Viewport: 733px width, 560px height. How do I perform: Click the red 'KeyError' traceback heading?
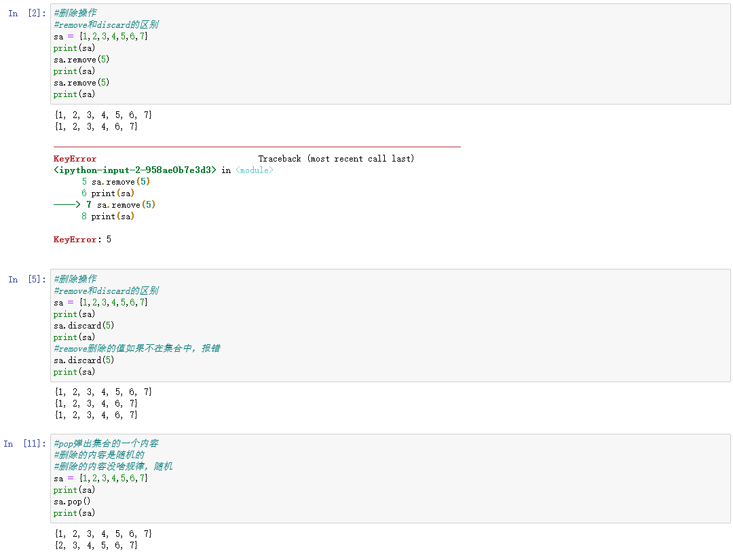[x=75, y=158]
